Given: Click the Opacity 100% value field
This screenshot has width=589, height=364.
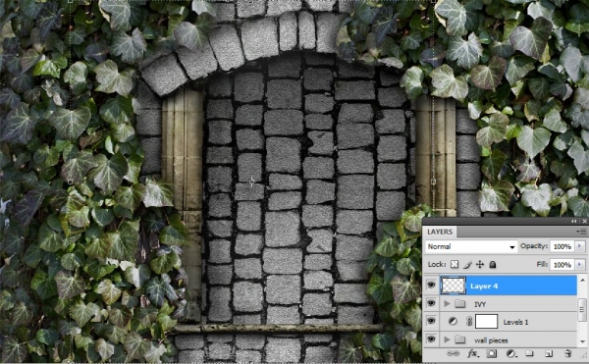Looking at the screenshot, I should click(x=562, y=246).
